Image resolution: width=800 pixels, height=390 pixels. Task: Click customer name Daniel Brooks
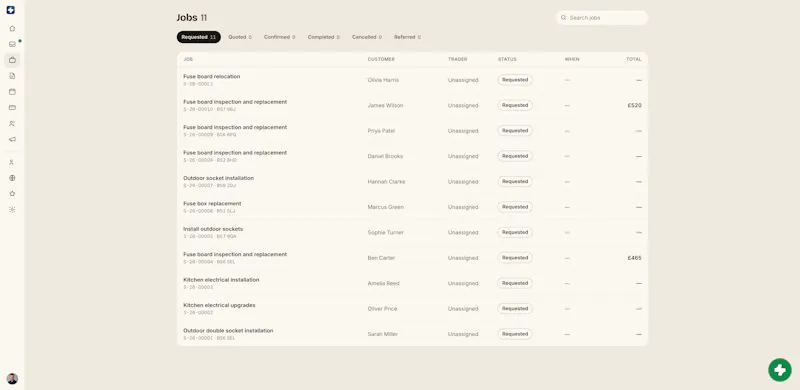click(385, 156)
